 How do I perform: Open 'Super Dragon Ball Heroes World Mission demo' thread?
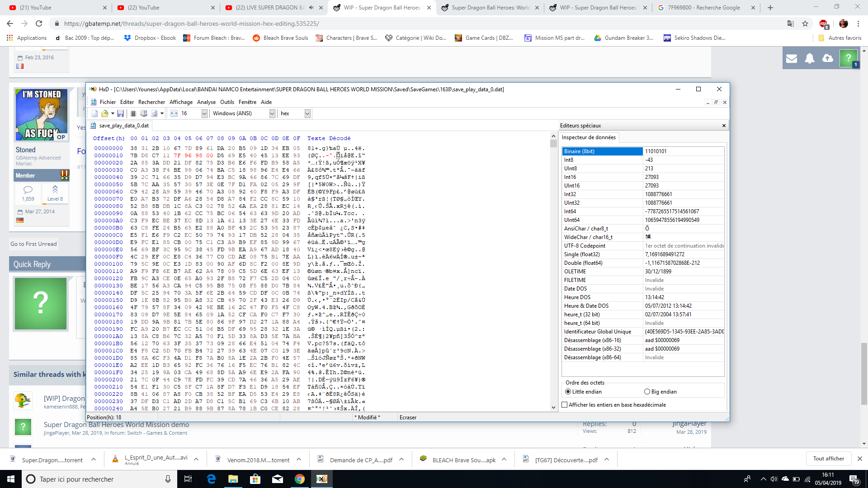(116, 425)
